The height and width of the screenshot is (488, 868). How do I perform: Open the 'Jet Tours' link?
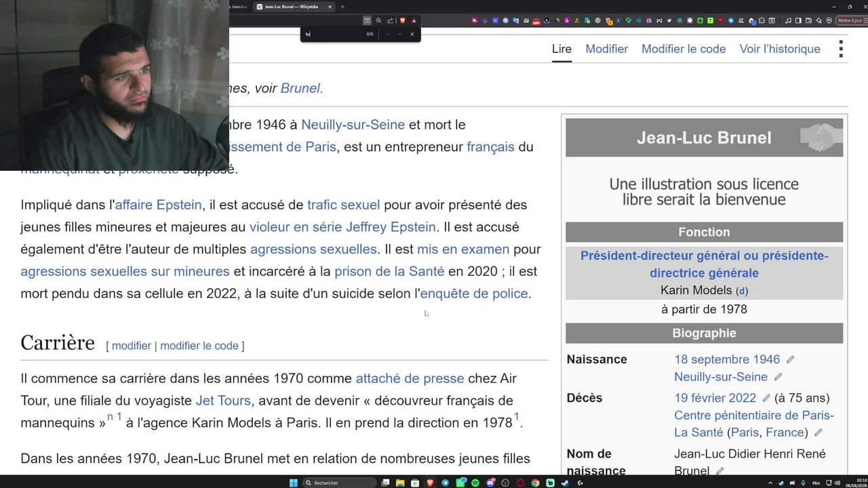point(223,401)
